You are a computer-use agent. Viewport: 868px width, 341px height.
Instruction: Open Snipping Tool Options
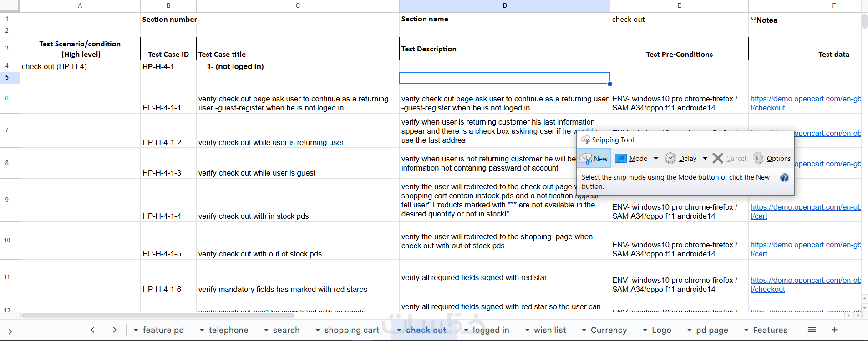772,158
